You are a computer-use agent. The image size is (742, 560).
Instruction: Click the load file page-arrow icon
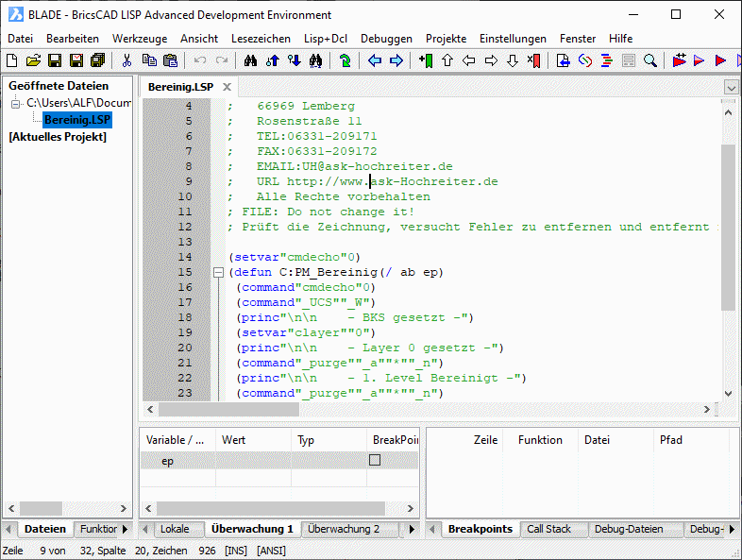click(564, 60)
